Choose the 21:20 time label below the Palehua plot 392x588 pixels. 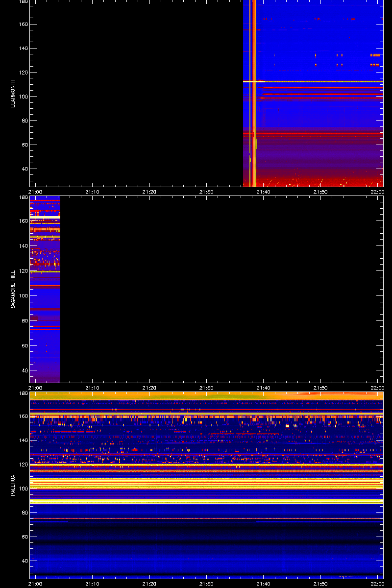[x=149, y=584]
